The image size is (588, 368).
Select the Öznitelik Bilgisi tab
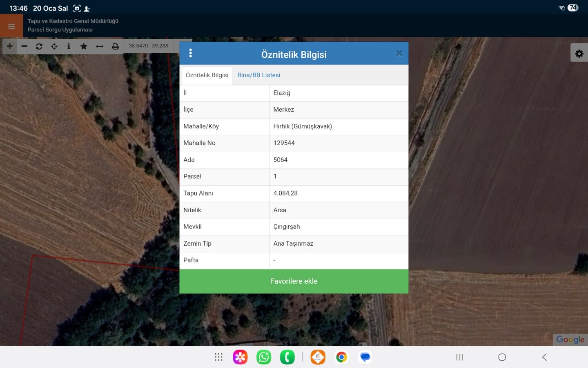[x=207, y=75]
